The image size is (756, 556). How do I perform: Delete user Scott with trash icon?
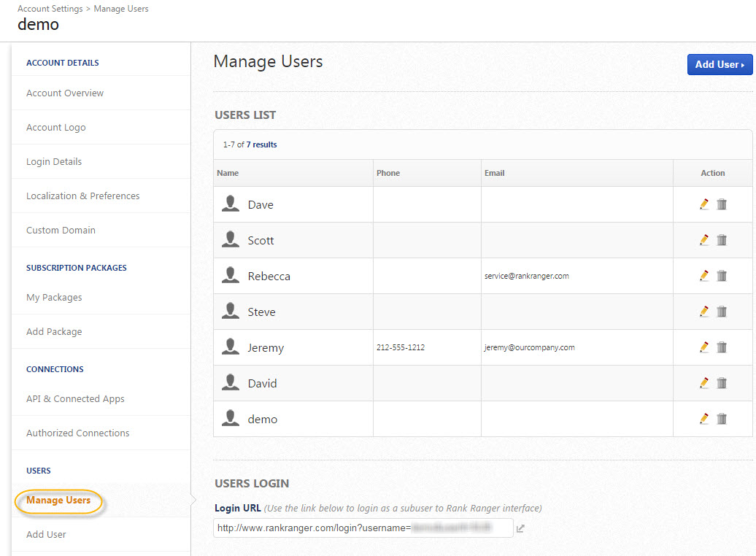pos(722,240)
